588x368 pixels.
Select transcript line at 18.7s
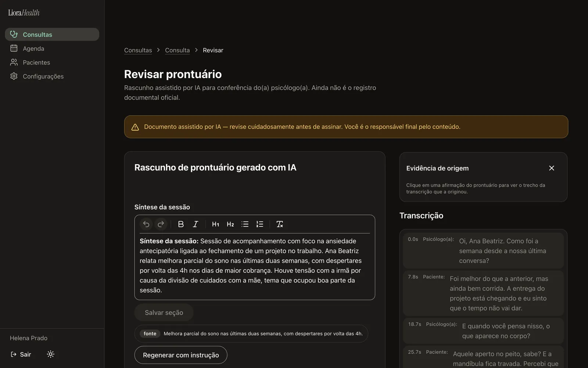click(x=483, y=331)
